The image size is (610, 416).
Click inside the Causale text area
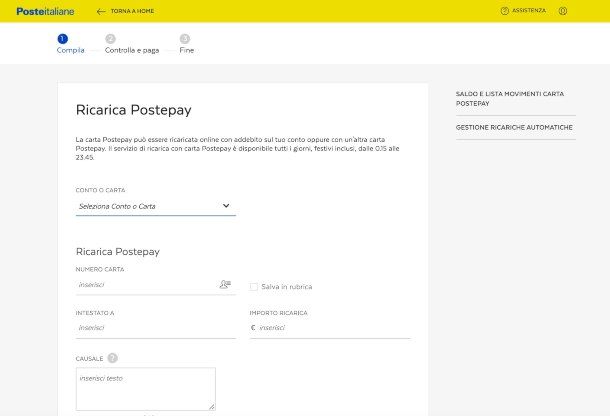tap(145, 389)
